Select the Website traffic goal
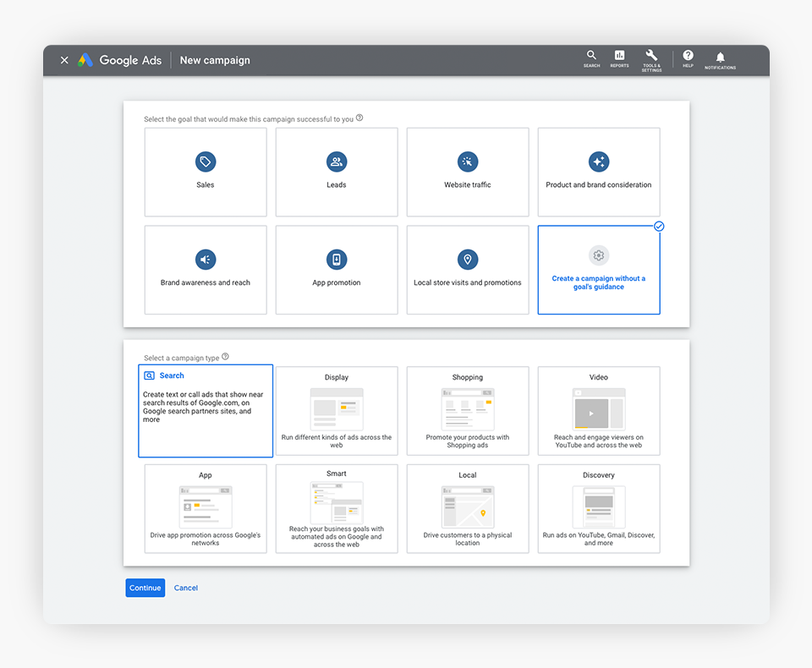Viewport: 812px width, 668px height. tap(468, 172)
